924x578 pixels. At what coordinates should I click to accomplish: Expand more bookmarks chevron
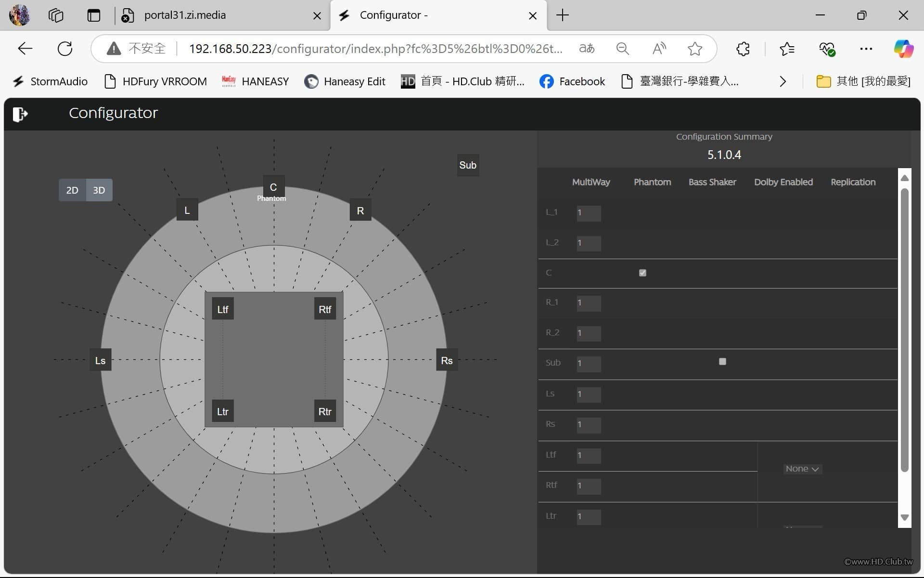[783, 81]
